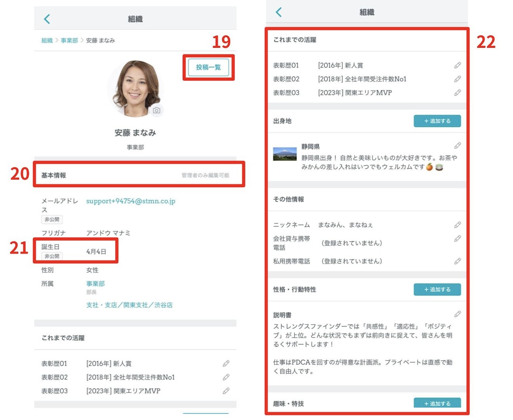This screenshot has width=513, height=420.
Task: Edit the ニックネーム field
Action: (x=457, y=225)
